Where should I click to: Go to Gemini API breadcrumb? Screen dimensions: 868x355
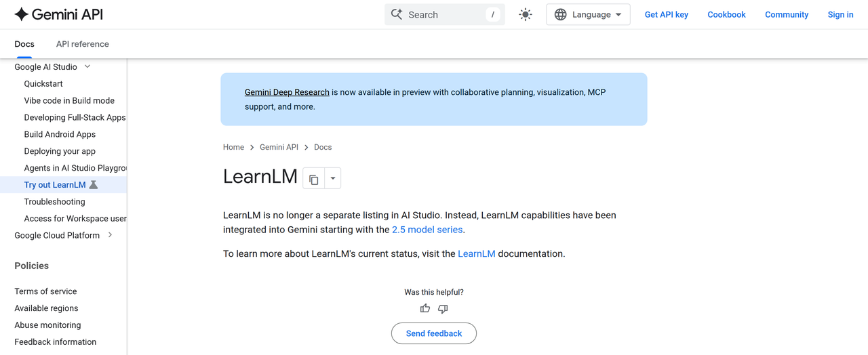(x=279, y=147)
